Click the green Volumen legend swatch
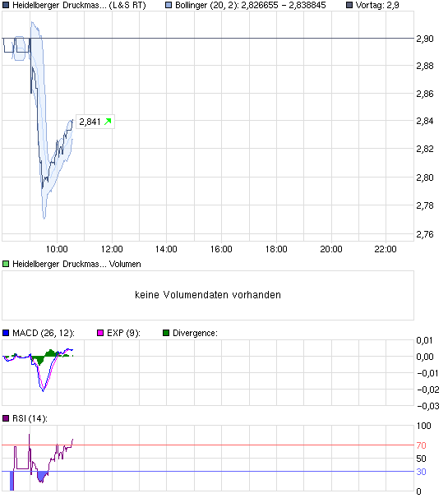 pyautogui.click(x=6, y=264)
